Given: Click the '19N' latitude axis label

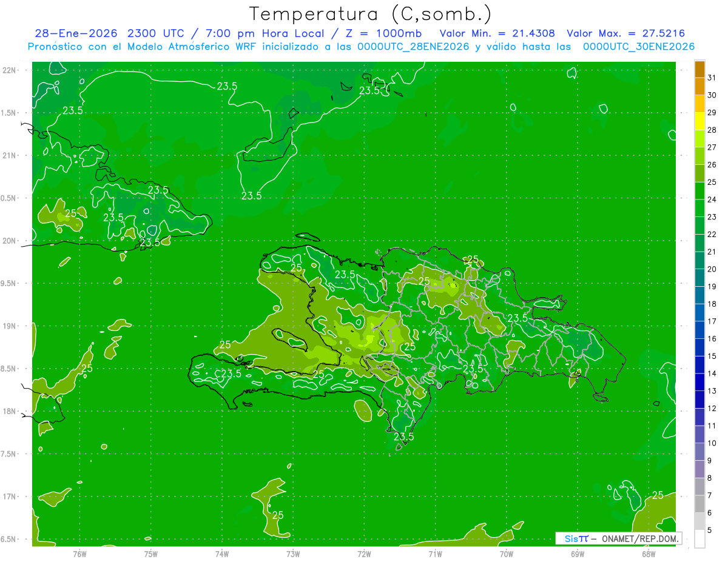Looking at the screenshot, I should tap(10, 326).
